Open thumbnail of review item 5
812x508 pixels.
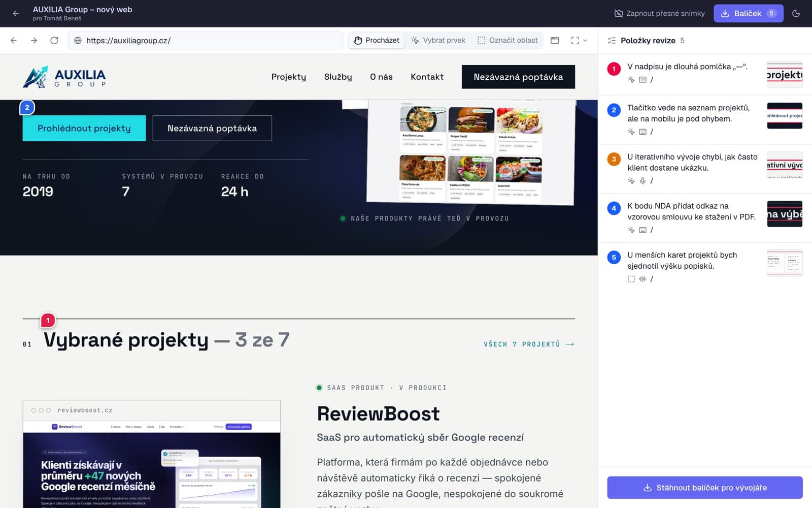click(785, 263)
